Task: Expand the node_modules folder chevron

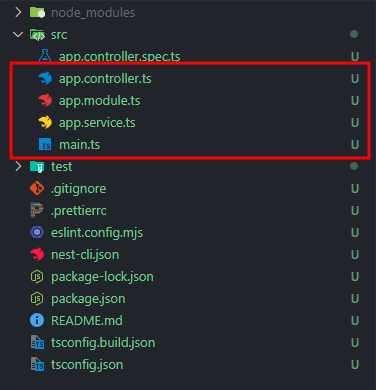Action: point(18,13)
